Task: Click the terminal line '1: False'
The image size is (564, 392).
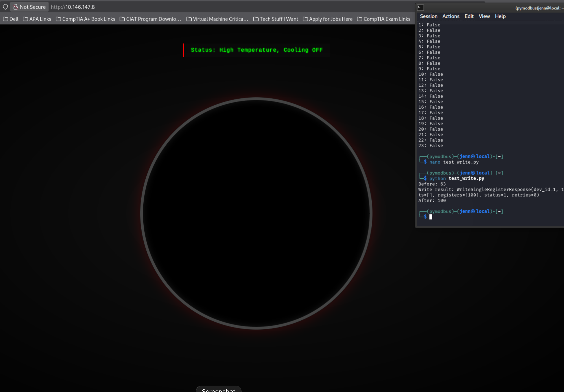Action: 429,25
